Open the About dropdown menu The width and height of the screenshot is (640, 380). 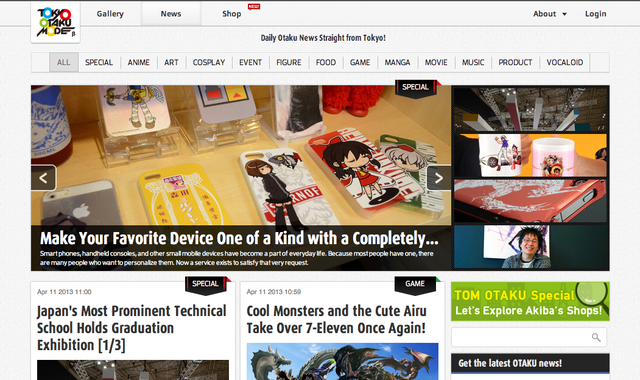(x=550, y=14)
